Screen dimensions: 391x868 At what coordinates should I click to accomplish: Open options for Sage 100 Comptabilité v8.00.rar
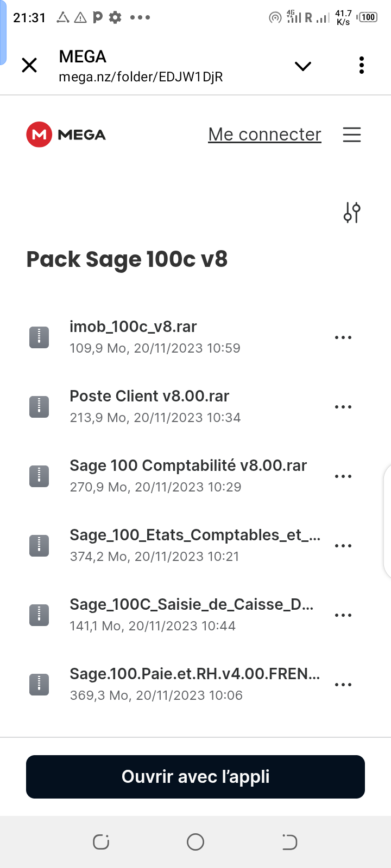[343, 476]
